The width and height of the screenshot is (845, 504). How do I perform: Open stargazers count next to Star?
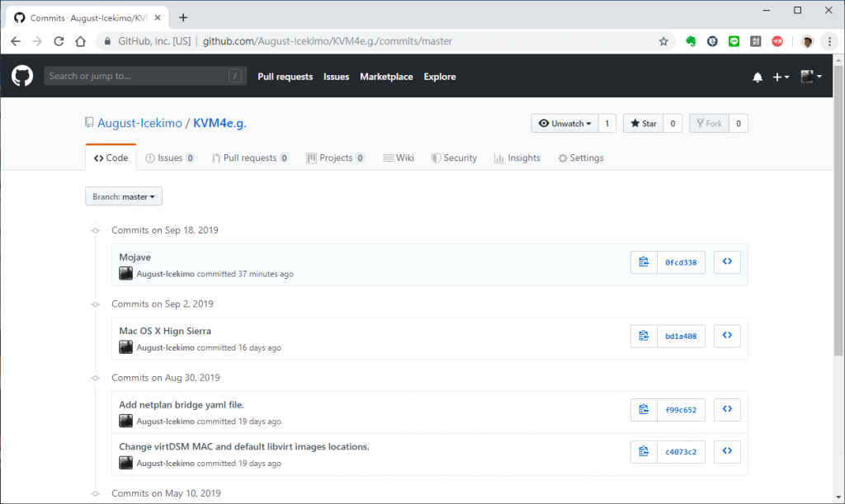pos(673,123)
